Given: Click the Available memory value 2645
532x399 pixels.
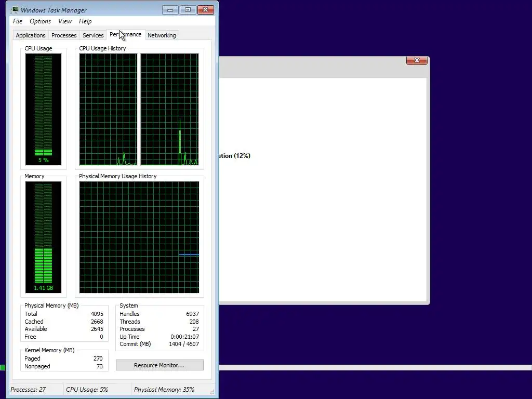Looking at the screenshot, I should click(97, 329).
